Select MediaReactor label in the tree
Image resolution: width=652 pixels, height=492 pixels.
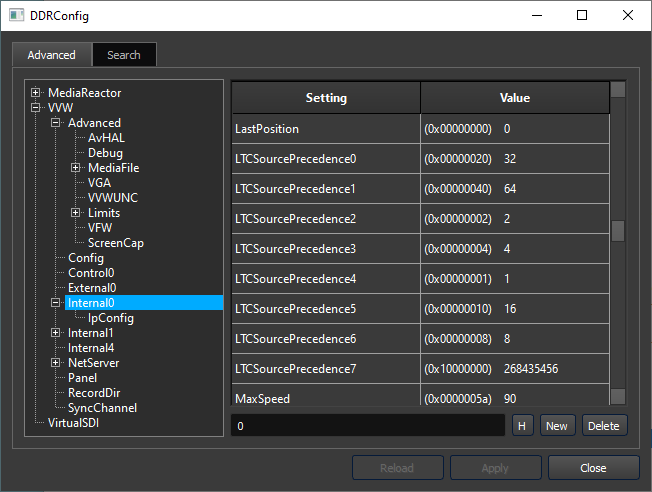tap(85, 92)
